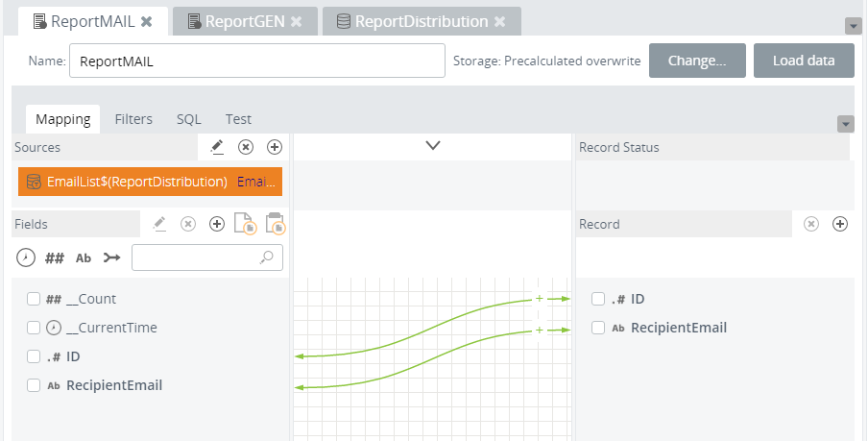Click the Load data button
868x441 pixels.
804,61
